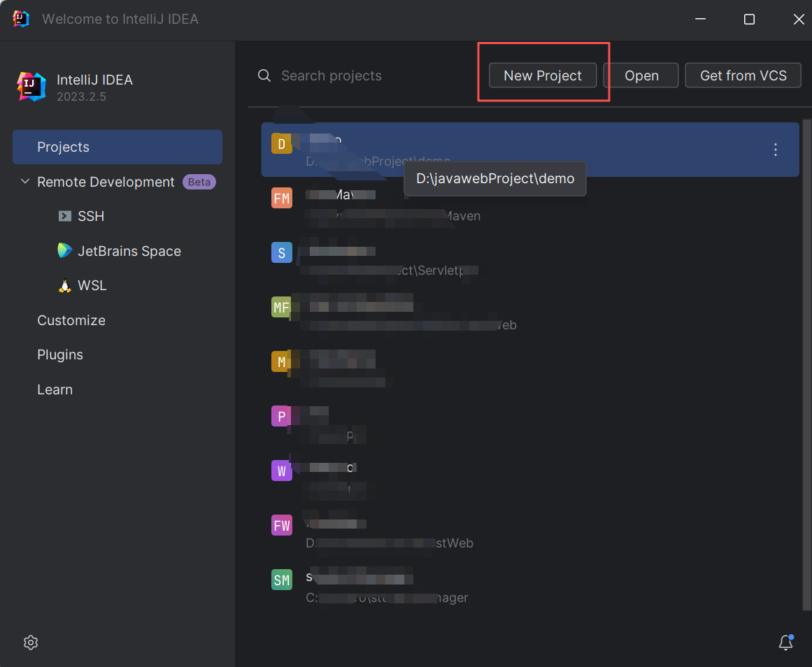Open Remote Development section label
Viewport: 812px width, 667px height.
click(x=106, y=182)
